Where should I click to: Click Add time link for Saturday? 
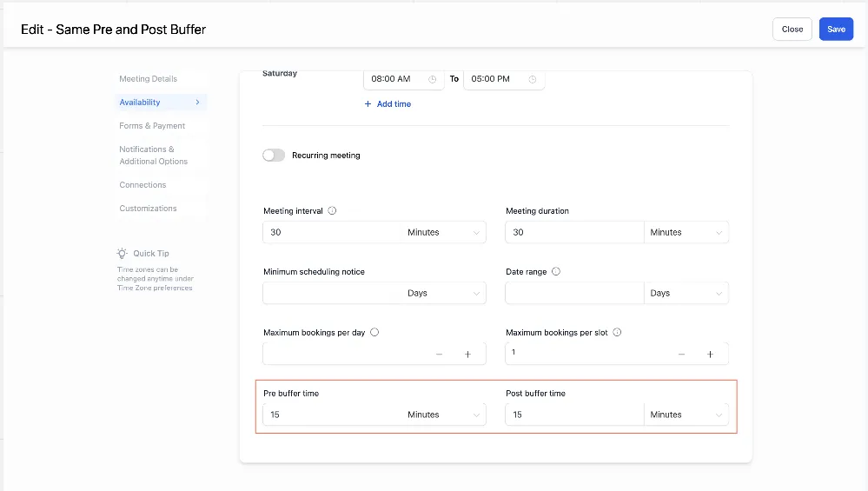point(388,104)
